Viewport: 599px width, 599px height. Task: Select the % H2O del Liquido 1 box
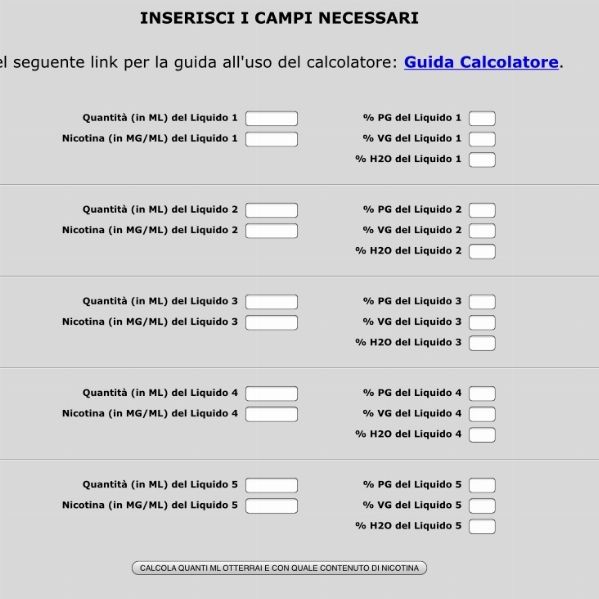[482, 160]
